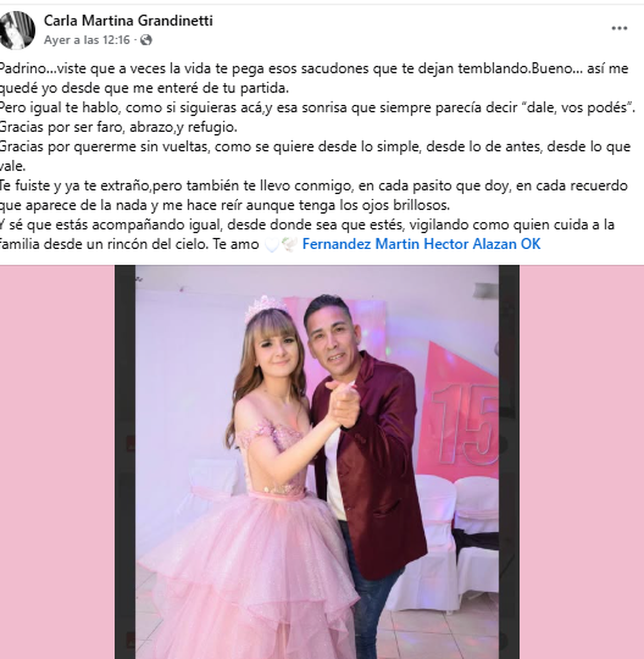
Task: Click the girl's tiara in the photo
Action: click(265, 308)
